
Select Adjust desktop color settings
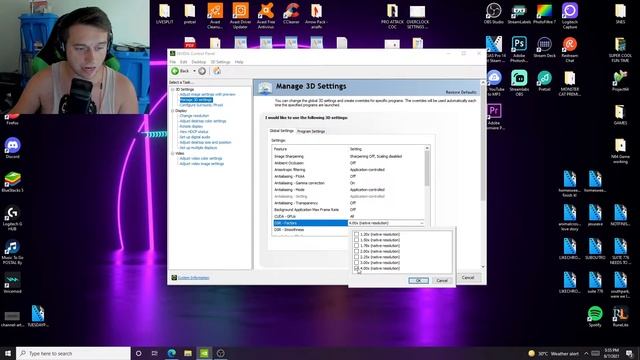(203, 121)
